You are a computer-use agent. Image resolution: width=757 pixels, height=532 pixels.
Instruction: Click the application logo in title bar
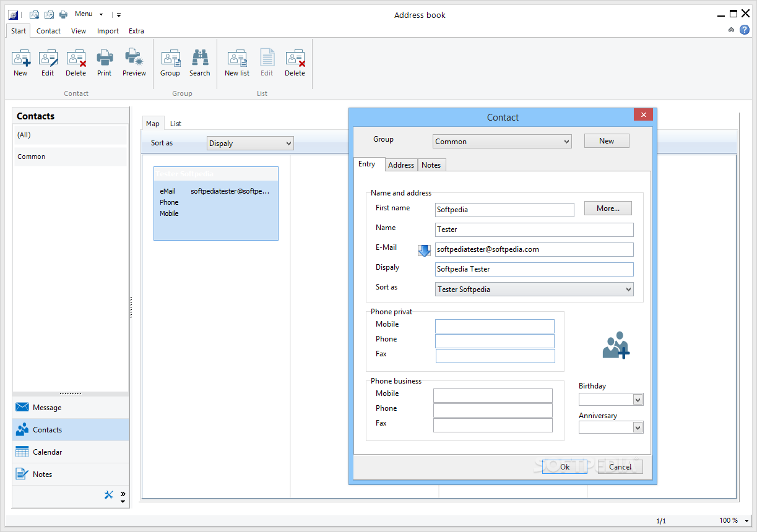(13, 15)
